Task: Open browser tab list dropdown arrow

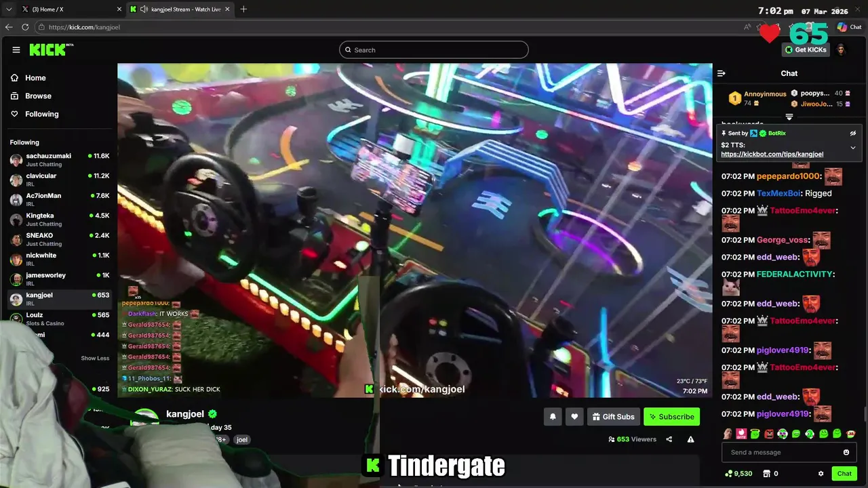Action: tap(9, 9)
